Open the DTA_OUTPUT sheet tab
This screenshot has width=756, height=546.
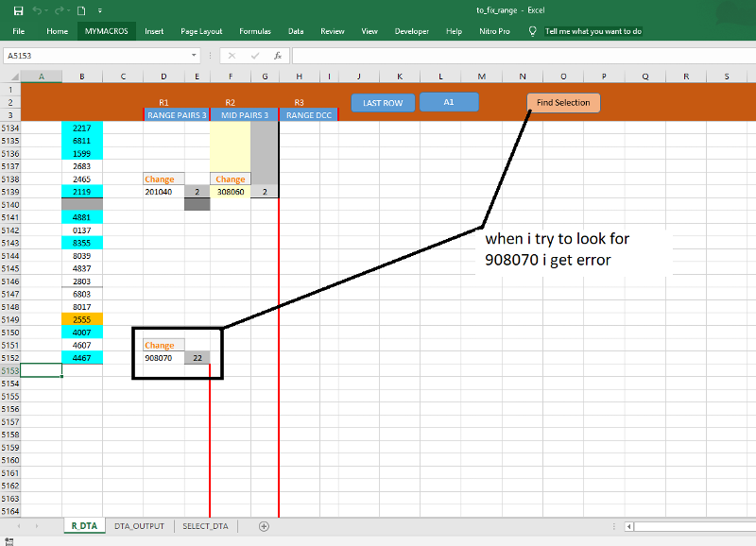click(x=138, y=526)
